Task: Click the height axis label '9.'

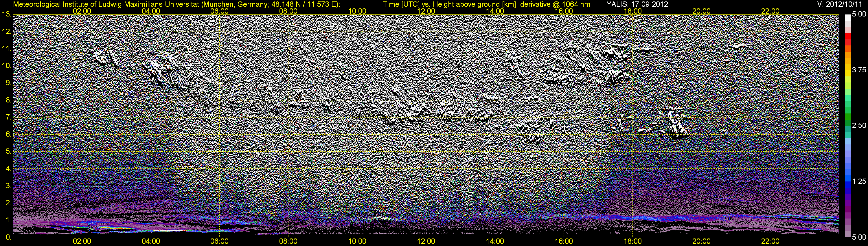Action: click(8, 83)
